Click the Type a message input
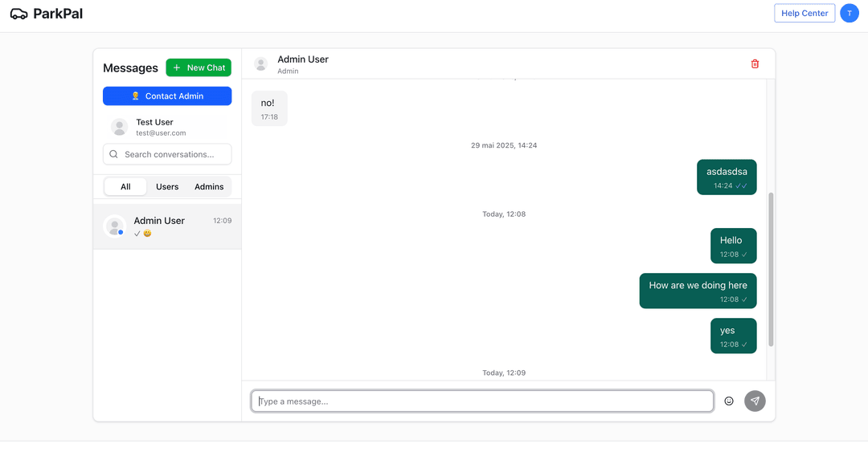 [x=482, y=401]
